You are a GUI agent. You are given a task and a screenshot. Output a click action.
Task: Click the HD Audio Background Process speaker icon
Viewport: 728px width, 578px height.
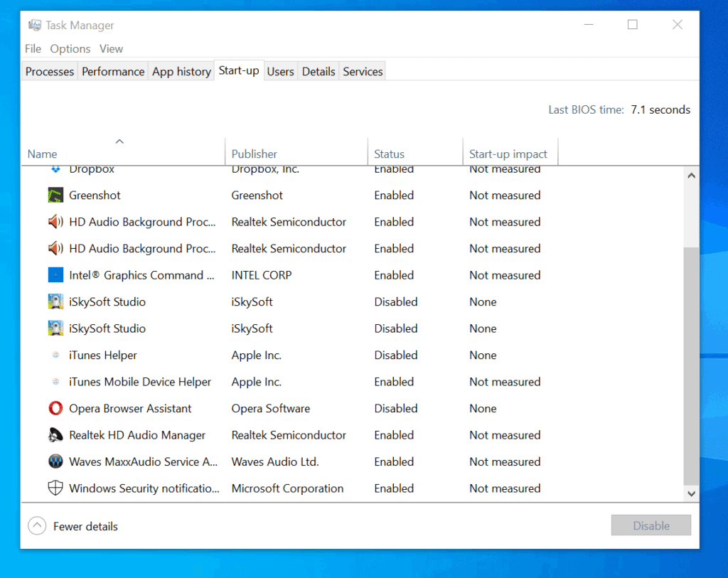click(56, 222)
